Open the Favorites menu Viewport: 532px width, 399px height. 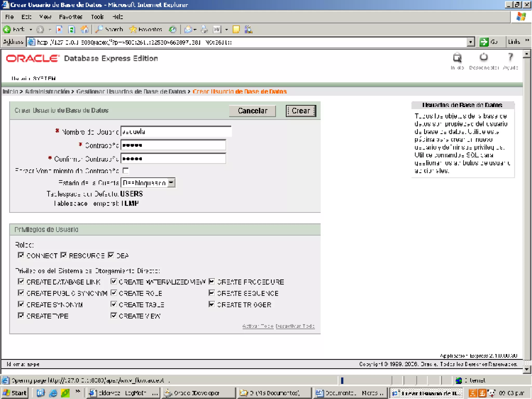71,17
